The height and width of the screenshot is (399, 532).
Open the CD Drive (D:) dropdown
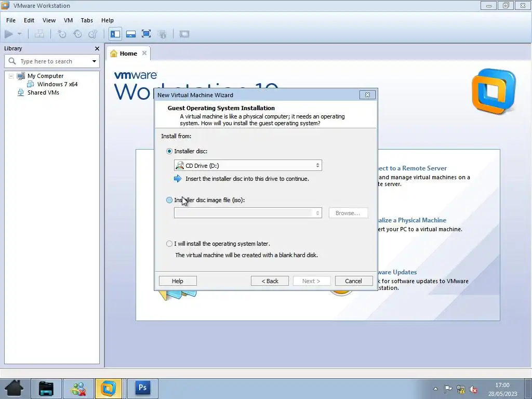pyautogui.click(x=248, y=166)
